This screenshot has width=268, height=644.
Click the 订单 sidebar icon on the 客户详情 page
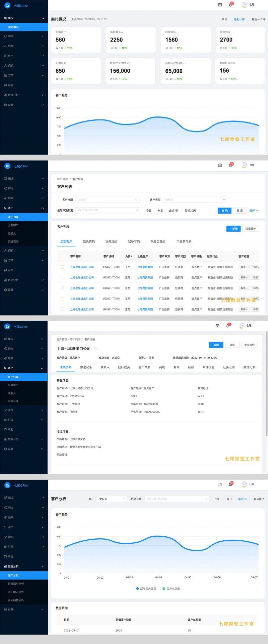click(6, 420)
